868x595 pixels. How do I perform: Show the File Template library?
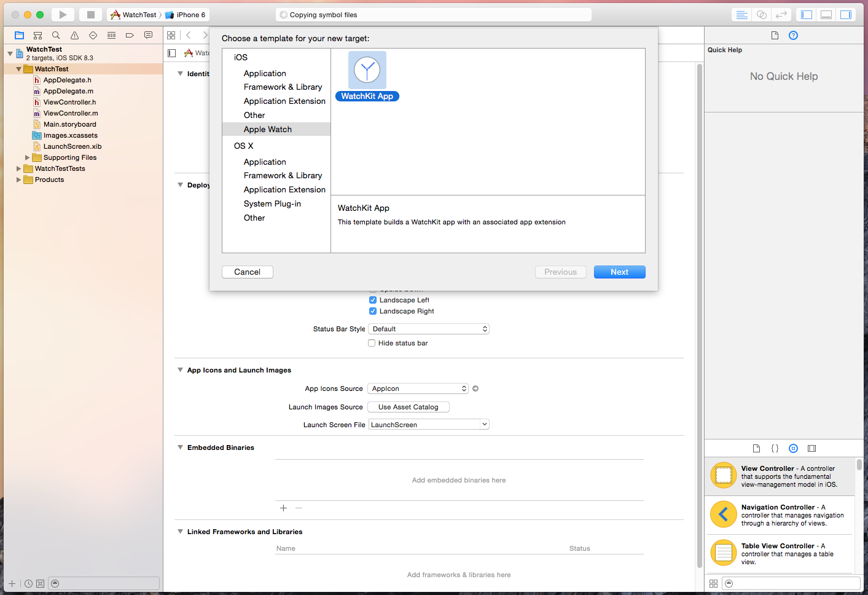756,449
